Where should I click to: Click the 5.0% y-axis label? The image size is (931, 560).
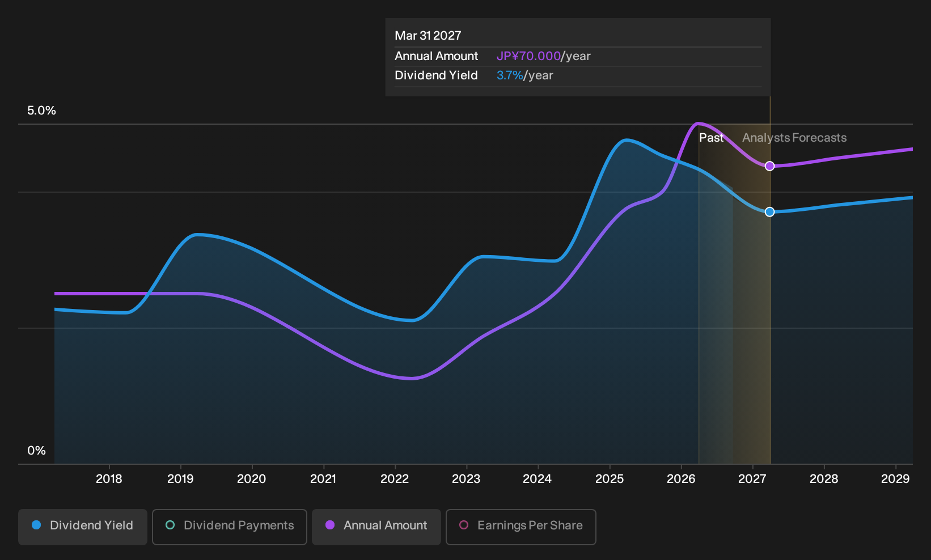[x=41, y=111]
